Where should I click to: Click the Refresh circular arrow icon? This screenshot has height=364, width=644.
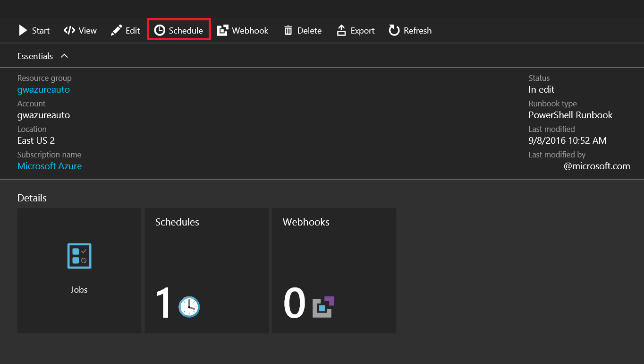click(394, 31)
